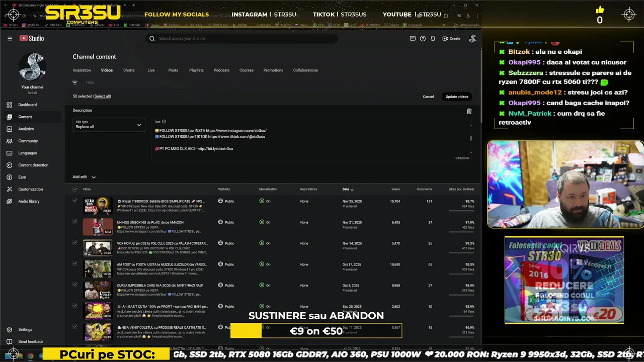Viewport: 644px width, 362px height.
Task: Click into the Filter input field
Action: pyautogui.click(x=90, y=82)
